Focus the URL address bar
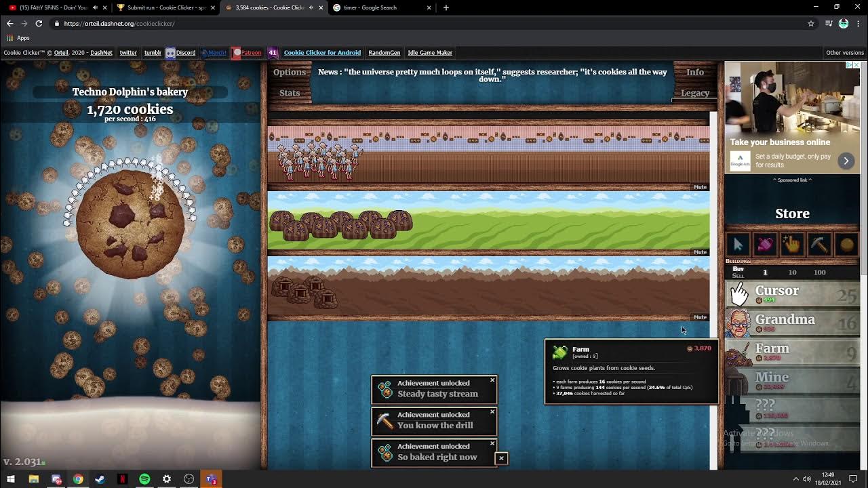 point(434,23)
